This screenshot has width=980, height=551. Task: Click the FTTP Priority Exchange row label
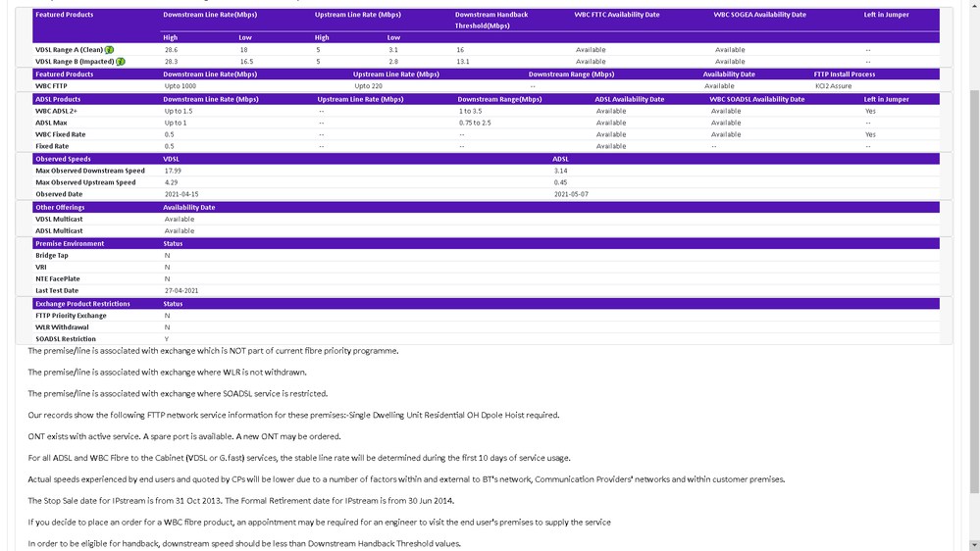tap(71, 316)
